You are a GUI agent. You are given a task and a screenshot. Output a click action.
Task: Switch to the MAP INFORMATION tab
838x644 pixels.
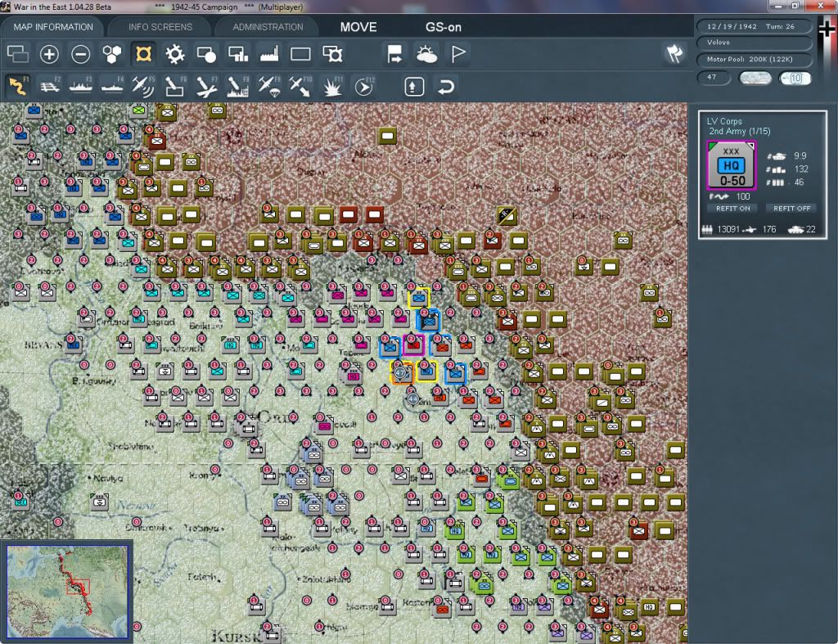tap(53, 27)
